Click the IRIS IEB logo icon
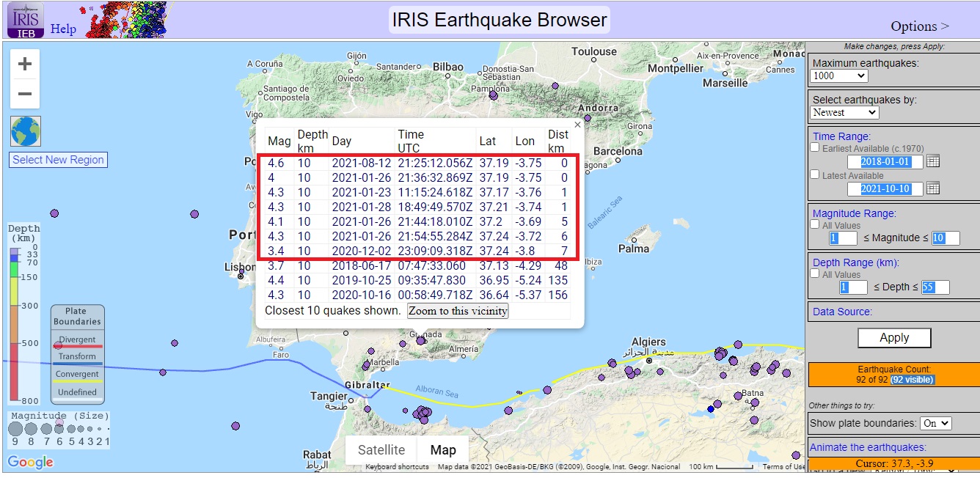Screen dimensions: 980x478 pyautogui.click(x=26, y=20)
